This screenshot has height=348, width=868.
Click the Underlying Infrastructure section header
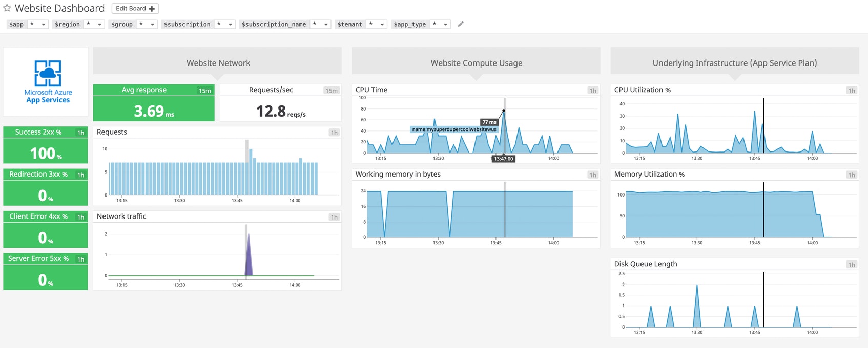click(x=735, y=63)
